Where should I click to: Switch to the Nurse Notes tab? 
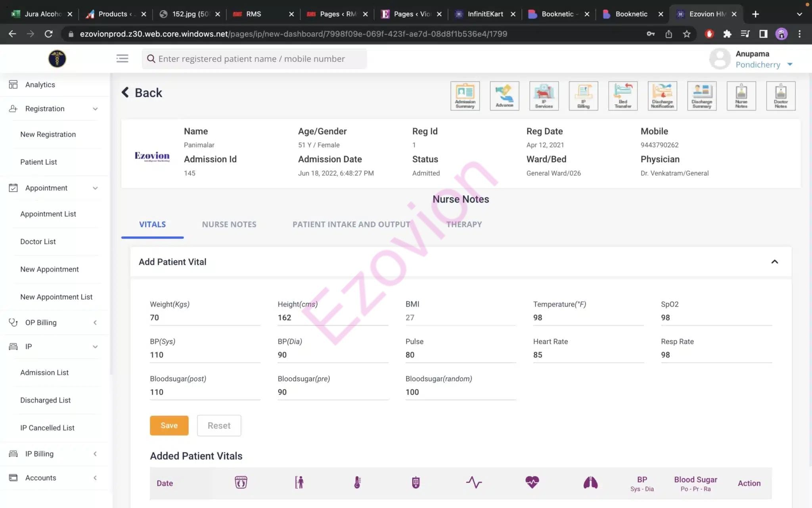[229, 225]
